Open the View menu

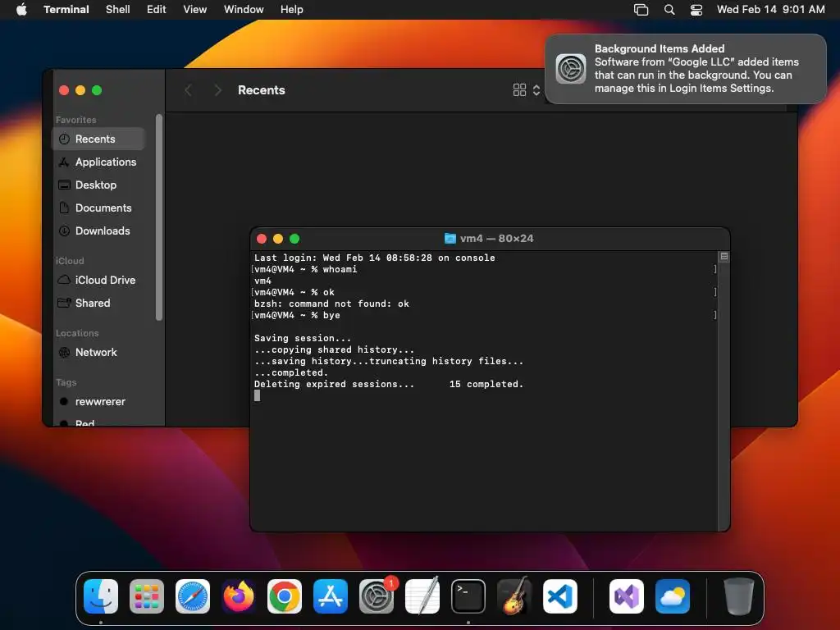point(195,9)
